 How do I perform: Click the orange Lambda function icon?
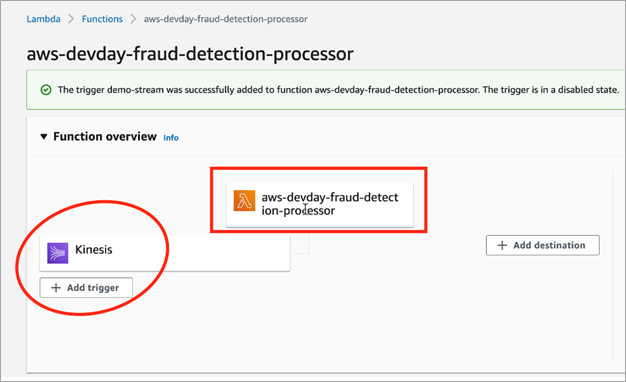point(244,200)
